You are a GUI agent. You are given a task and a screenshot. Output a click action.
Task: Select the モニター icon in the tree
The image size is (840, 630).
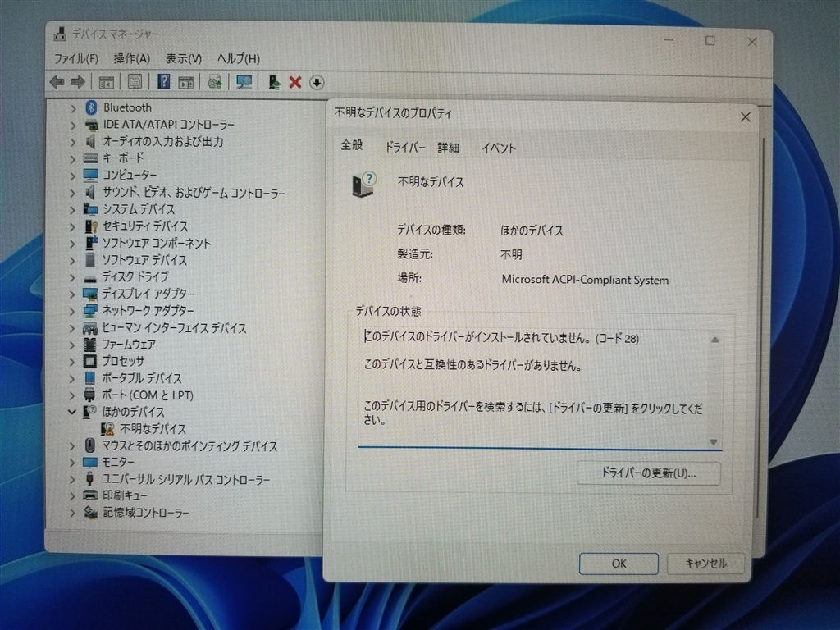click(90, 462)
